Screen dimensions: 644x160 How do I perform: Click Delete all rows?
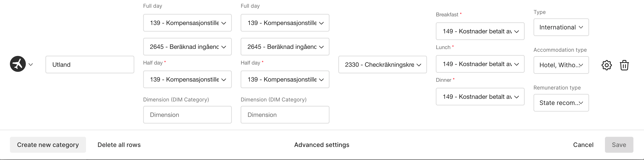point(119,145)
